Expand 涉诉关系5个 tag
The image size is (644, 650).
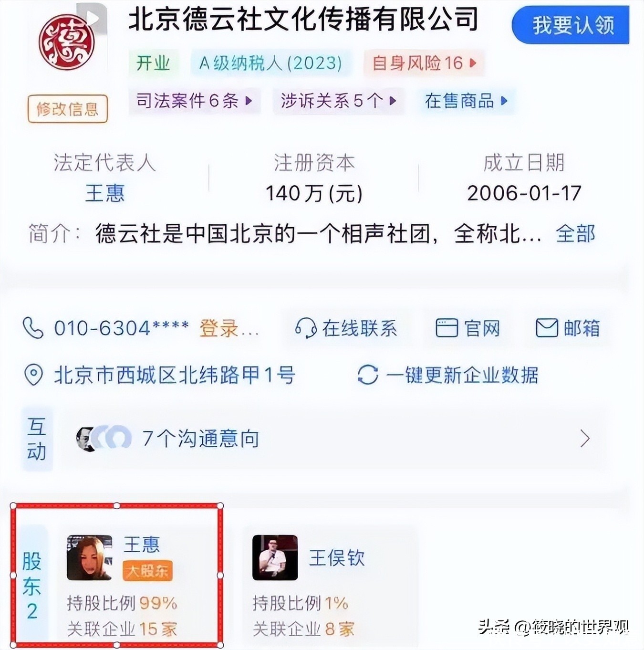[338, 101]
